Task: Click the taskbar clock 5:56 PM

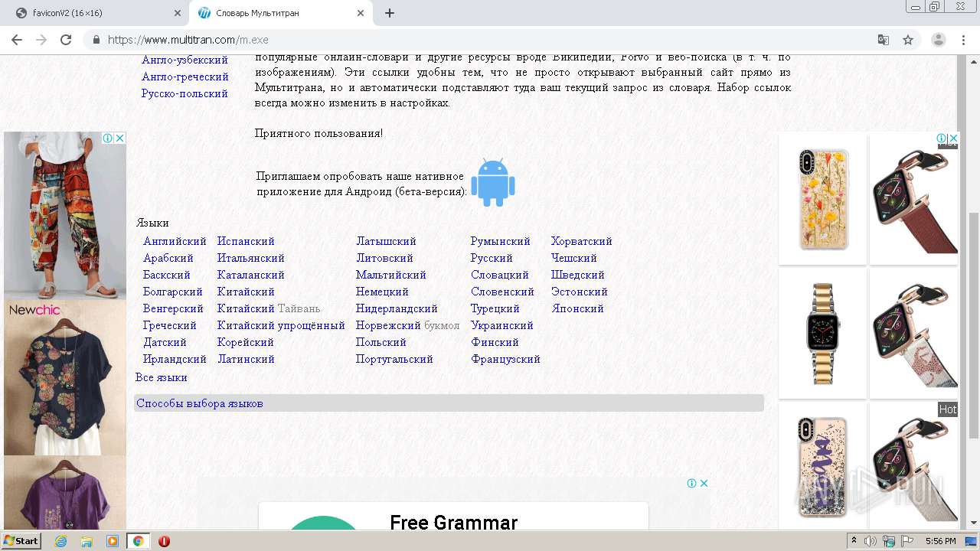Action: coord(940,541)
